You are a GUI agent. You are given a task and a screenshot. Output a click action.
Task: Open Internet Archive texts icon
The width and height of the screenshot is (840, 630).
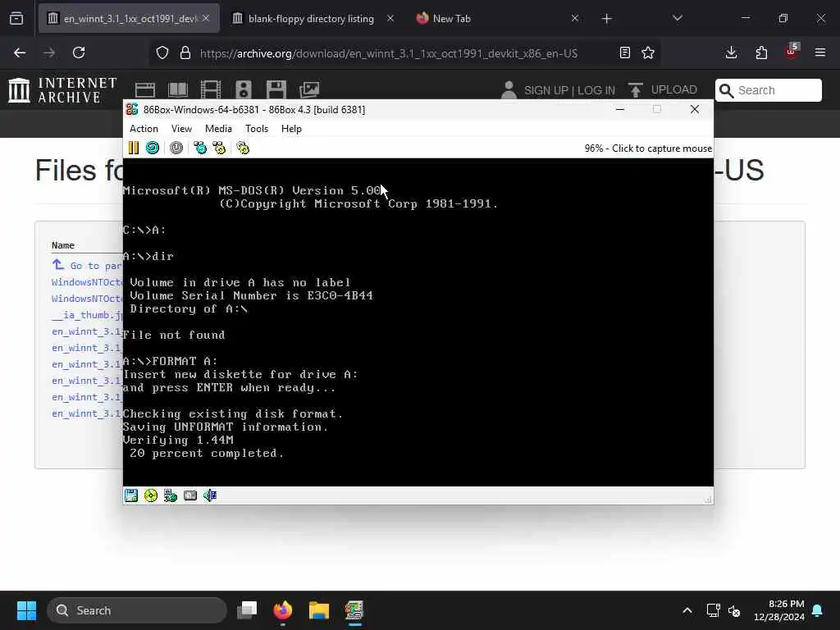(x=178, y=90)
